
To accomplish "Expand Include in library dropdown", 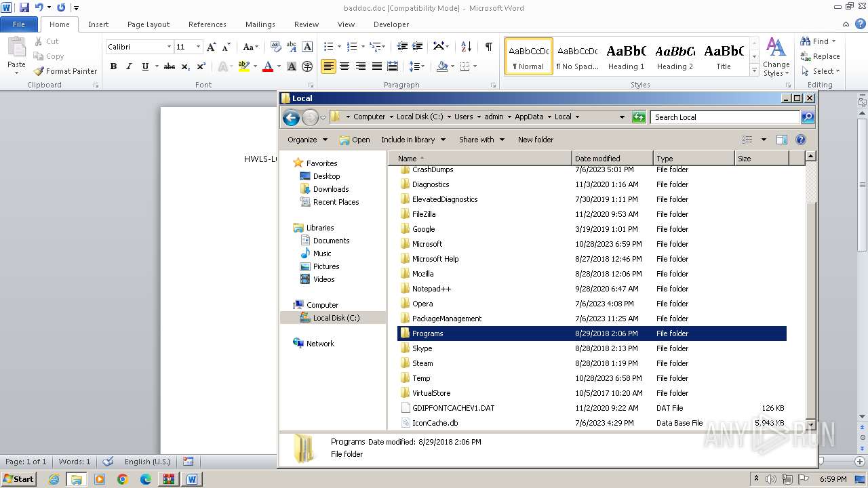I will pyautogui.click(x=413, y=140).
